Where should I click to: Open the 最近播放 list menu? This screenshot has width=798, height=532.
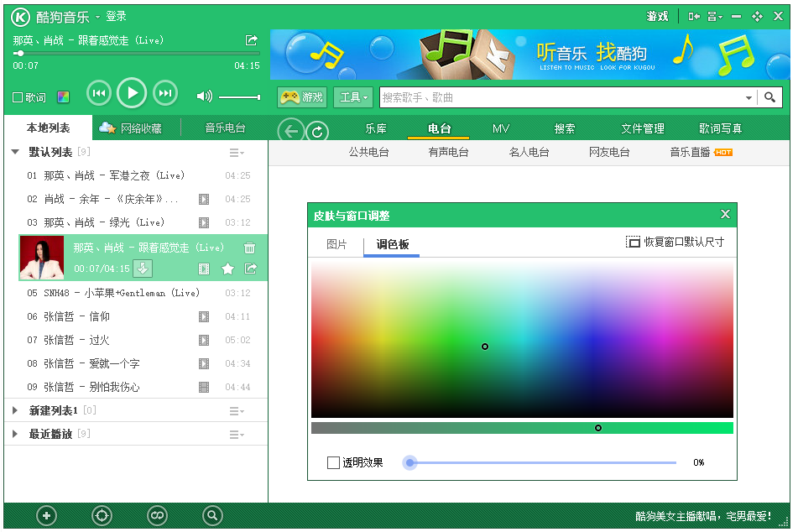pos(236,435)
